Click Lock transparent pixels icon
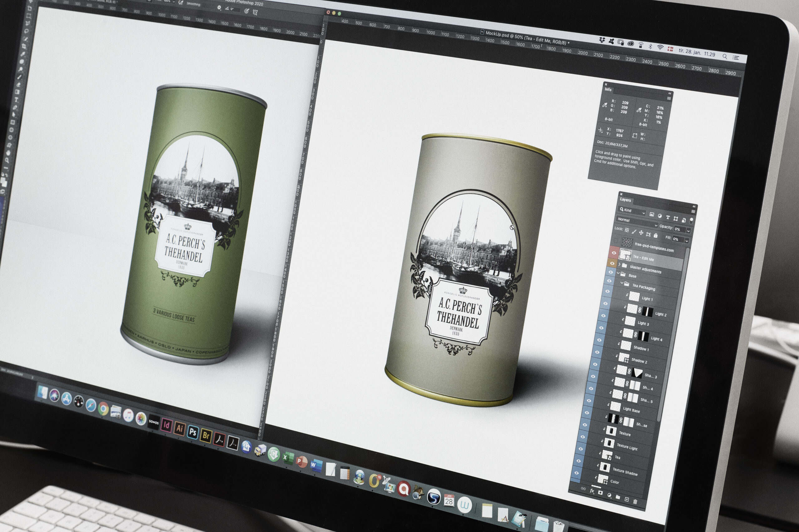This screenshot has width=799, height=532. (627, 230)
